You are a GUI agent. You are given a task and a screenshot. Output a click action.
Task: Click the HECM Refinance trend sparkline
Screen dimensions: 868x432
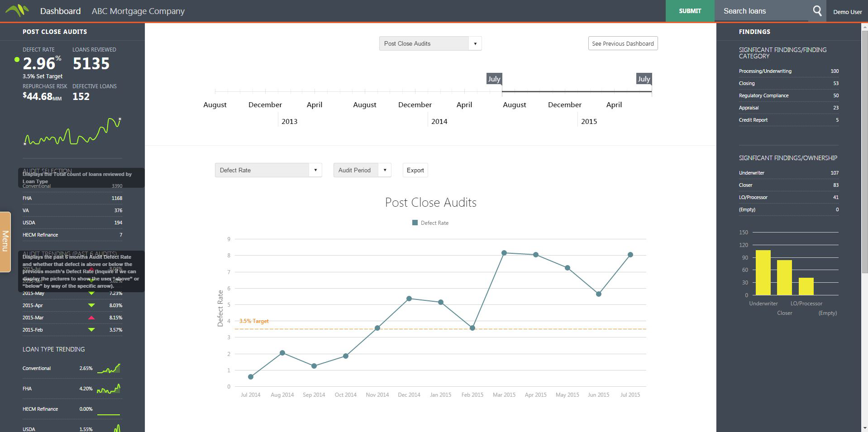(x=109, y=413)
